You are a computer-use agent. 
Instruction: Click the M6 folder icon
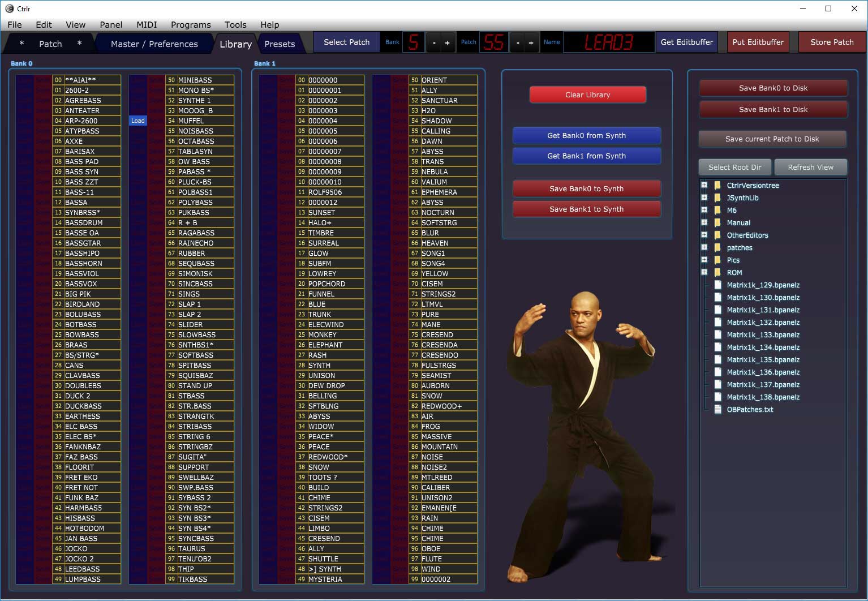[x=717, y=211]
